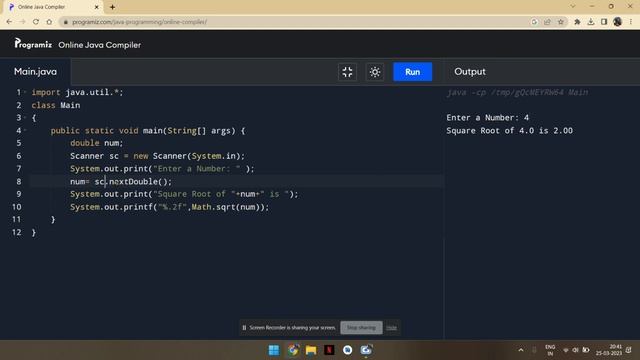Show hidden system tray icons
The height and width of the screenshot is (360, 640).
pyautogui.click(x=521, y=350)
